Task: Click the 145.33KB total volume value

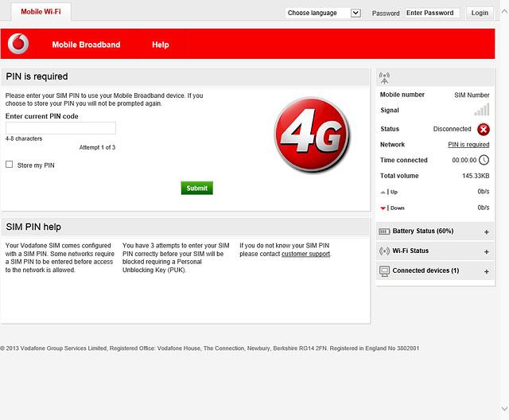Action: [476, 176]
